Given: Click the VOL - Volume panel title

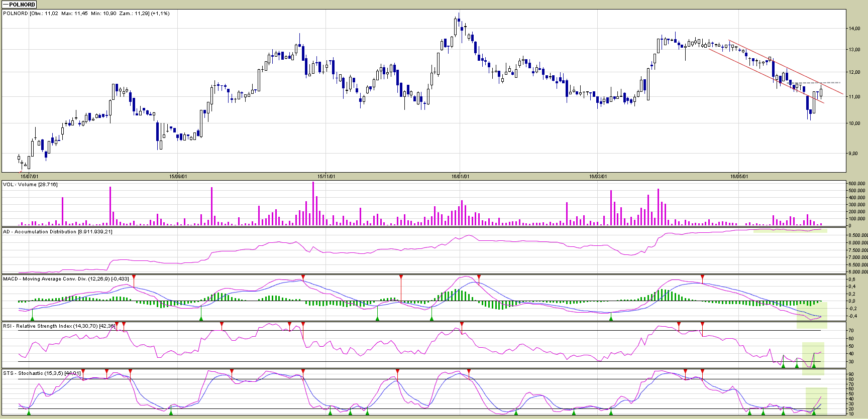Looking at the screenshot, I should coord(30,185).
